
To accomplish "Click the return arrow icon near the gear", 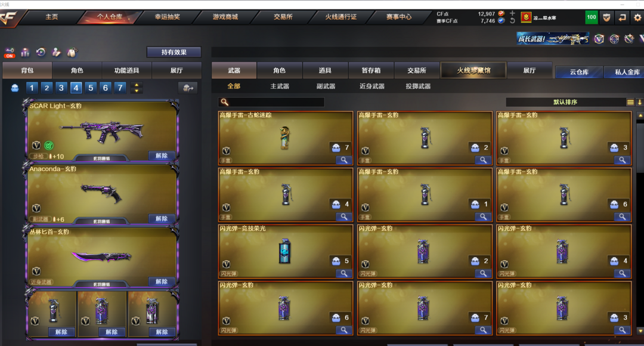I will pos(622,17).
